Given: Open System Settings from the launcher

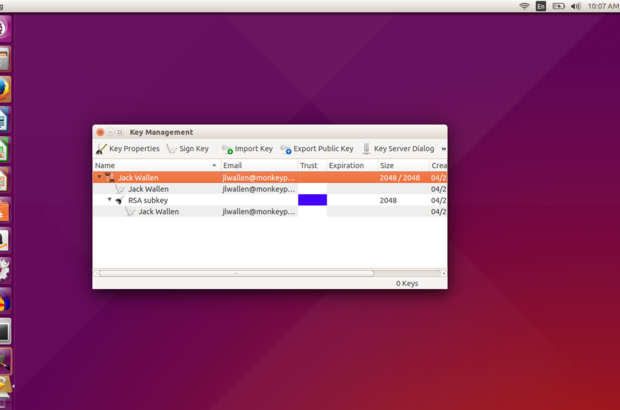Looking at the screenshot, I should pyautogui.click(x=4, y=271).
